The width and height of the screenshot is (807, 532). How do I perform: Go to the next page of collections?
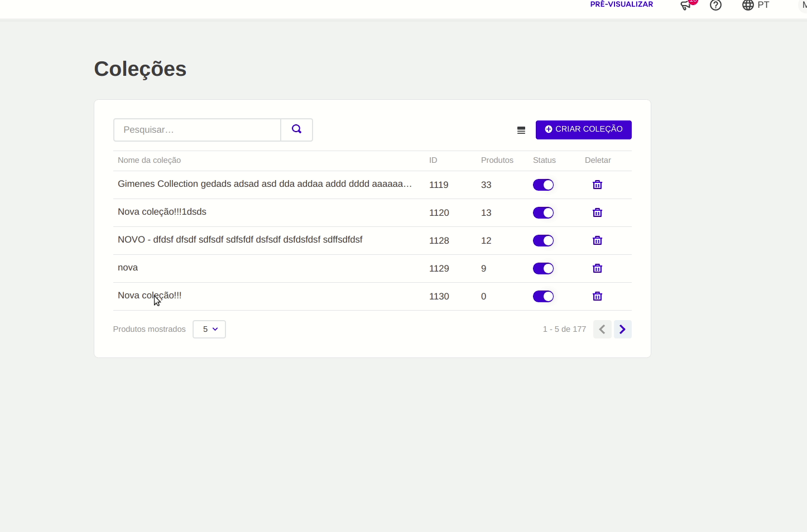[x=623, y=330]
